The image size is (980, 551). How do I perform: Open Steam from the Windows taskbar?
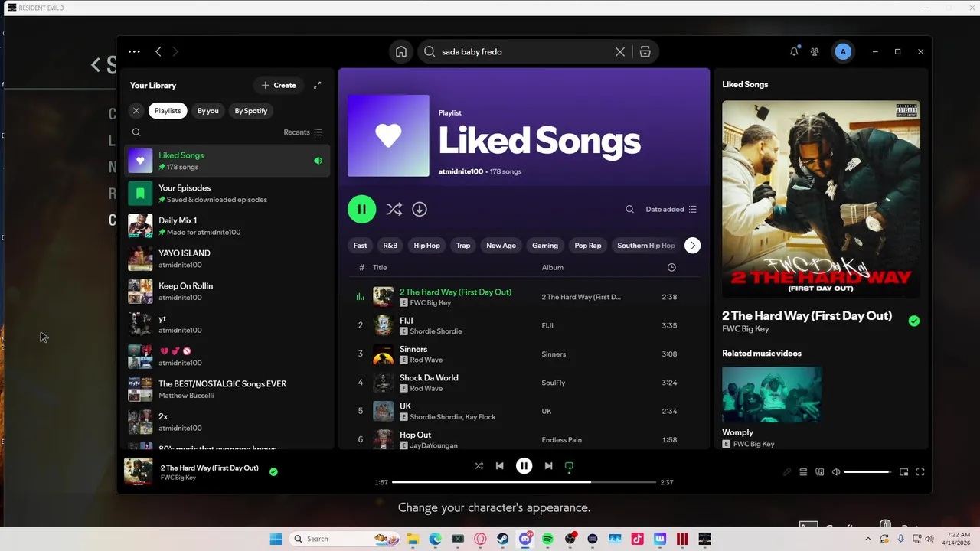pyautogui.click(x=503, y=539)
